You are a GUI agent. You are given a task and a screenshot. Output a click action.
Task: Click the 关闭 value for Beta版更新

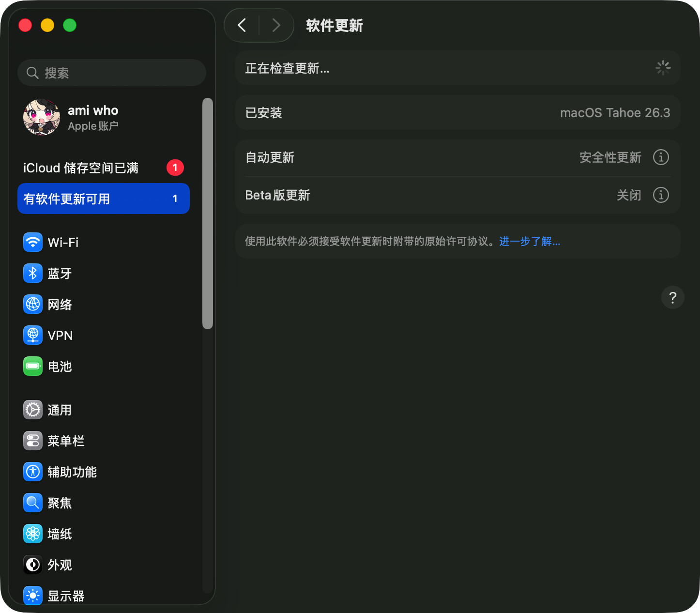629,195
